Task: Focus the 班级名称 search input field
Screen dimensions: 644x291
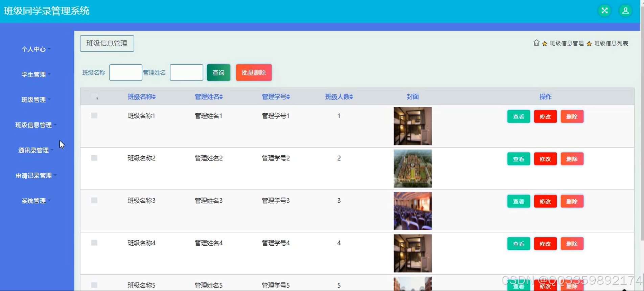Action: (126, 72)
